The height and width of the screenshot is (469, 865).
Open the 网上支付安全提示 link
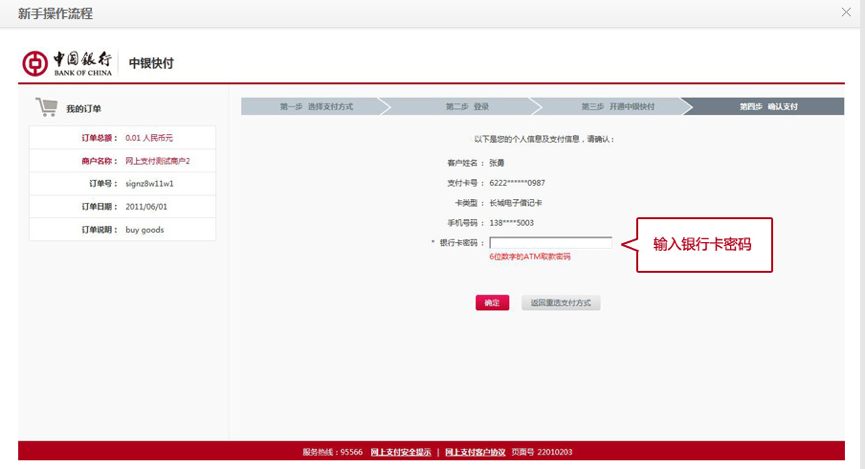coord(401,452)
